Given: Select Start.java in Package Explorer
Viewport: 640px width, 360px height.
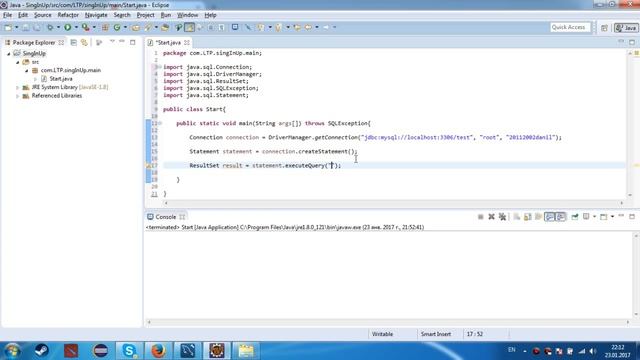Looking at the screenshot, I should pyautogui.click(x=61, y=79).
